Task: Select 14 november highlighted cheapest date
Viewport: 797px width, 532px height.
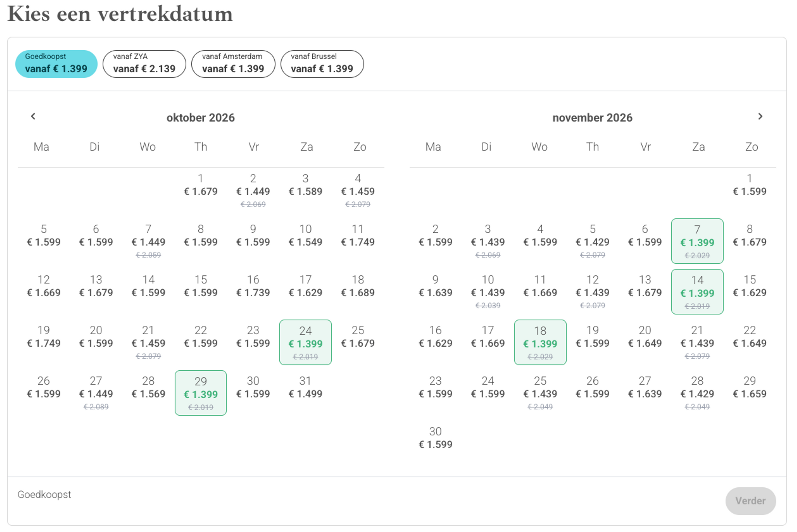Action: [697, 291]
